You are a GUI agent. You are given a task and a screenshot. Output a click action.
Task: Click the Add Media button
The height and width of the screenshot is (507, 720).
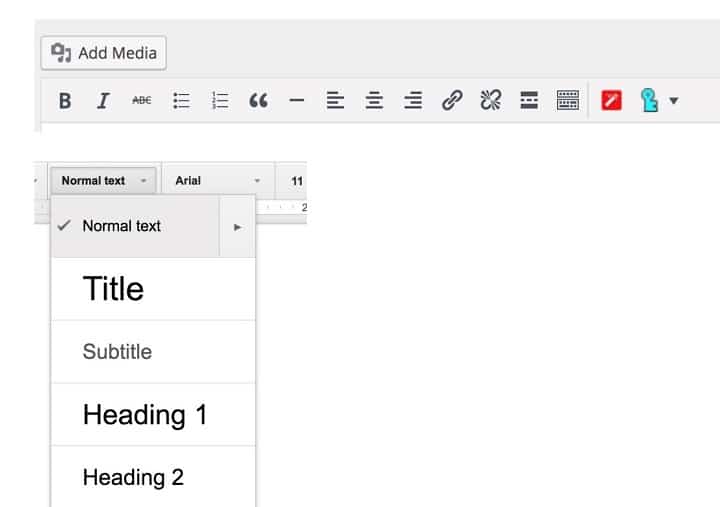[x=104, y=53]
